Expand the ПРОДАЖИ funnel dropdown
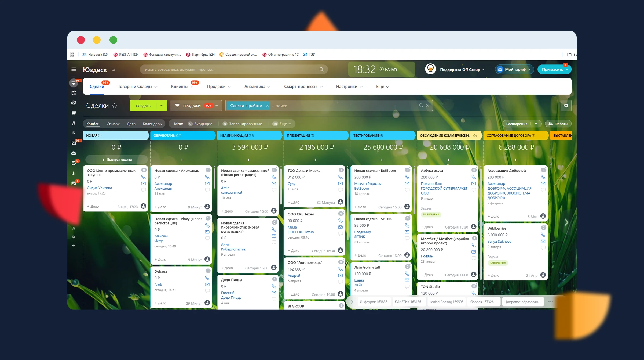Viewport: 644px width, 360px height. (x=217, y=106)
